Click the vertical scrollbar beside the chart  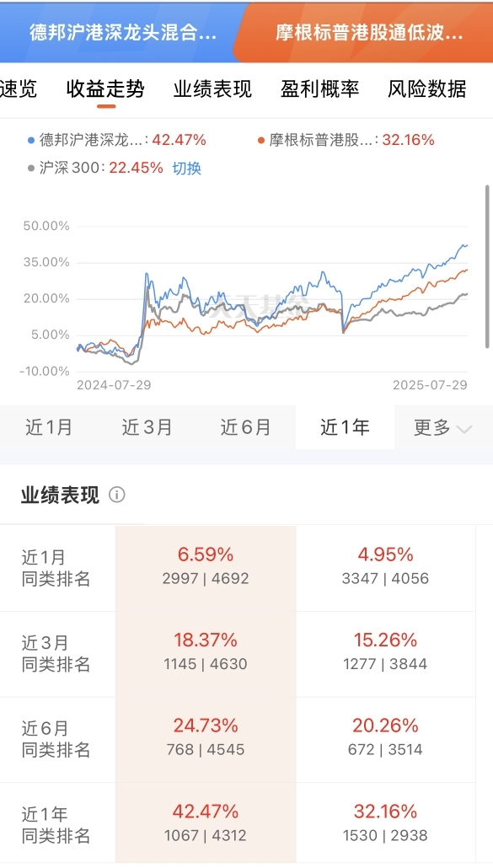pos(487,267)
